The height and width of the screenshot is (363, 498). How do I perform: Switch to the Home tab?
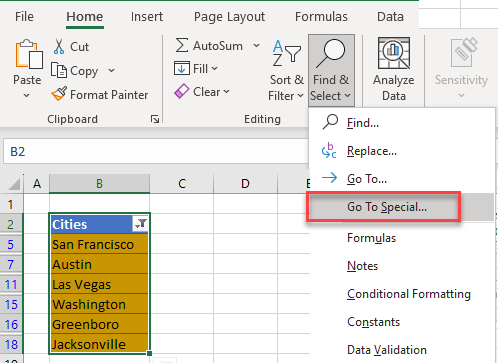pos(85,16)
